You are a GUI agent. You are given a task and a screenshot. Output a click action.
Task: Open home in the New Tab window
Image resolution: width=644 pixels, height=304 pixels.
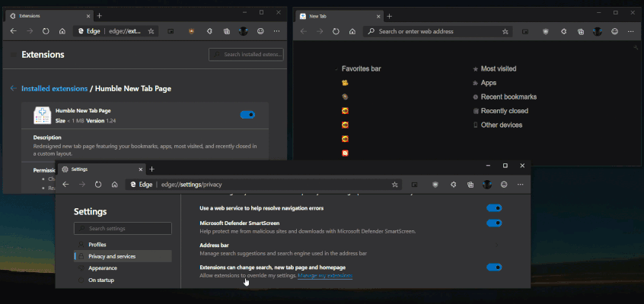(352, 31)
